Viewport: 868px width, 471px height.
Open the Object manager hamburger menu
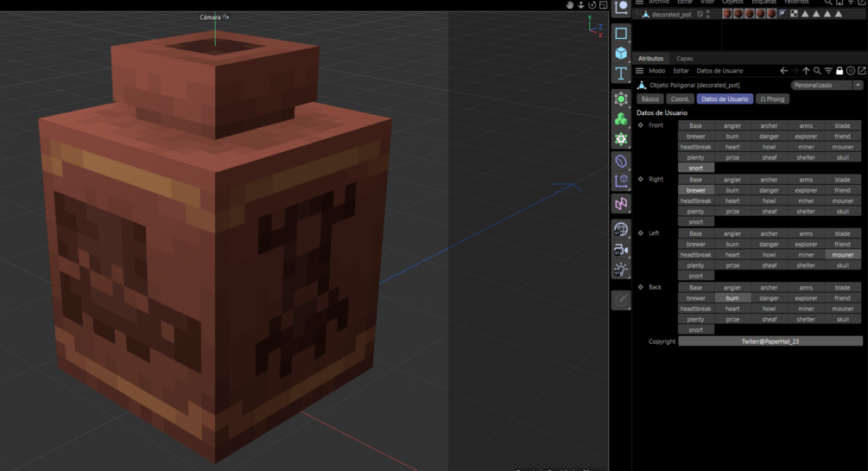pos(639,3)
